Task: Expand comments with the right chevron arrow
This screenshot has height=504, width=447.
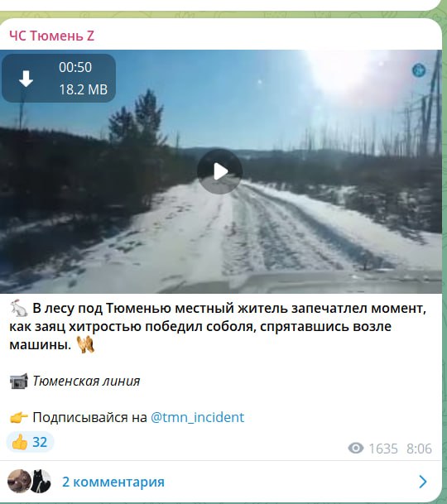Action: coord(423,482)
